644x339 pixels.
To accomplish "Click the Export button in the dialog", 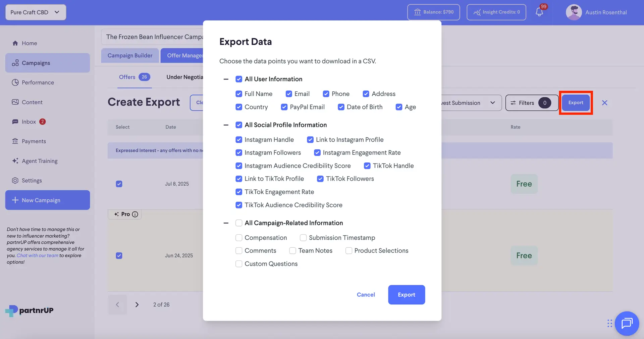I will point(406,295).
